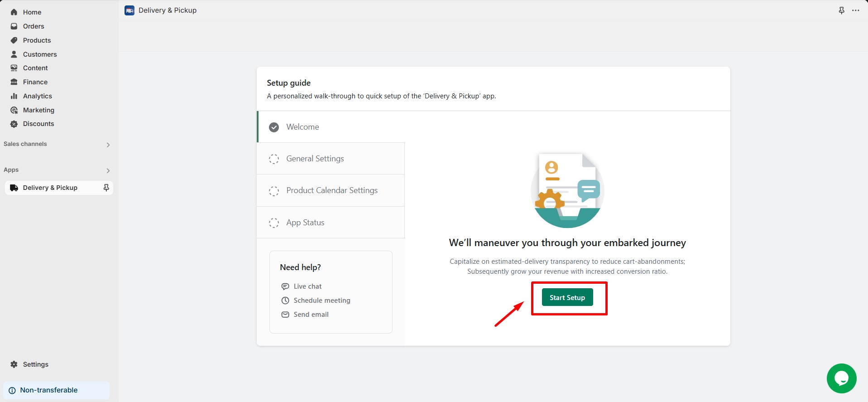Click the Non-transferable info icon
Screen dimensions: 868x402
point(12,390)
